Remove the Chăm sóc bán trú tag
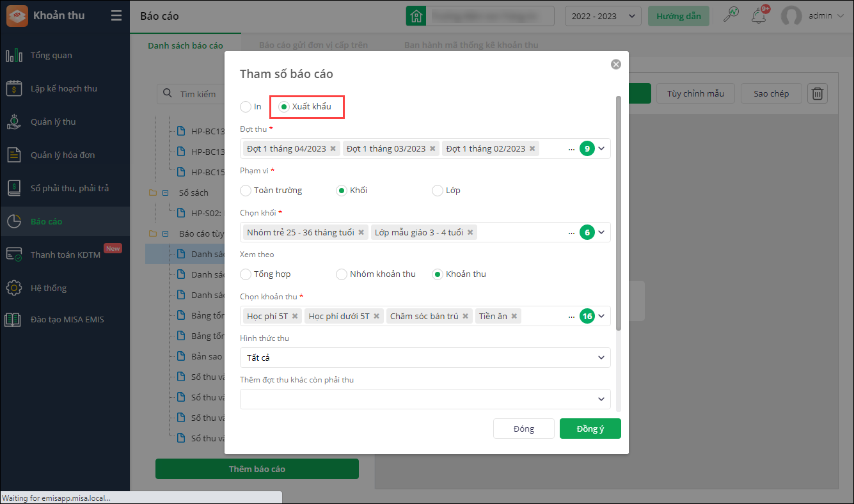Image resolution: width=854 pixels, height=504 pixels. coord(466,316)
